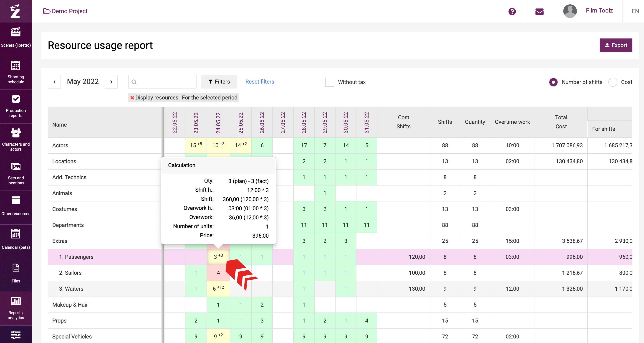644x343 pixels.
Task: Expand the Props row
Action: click(59, 321)
